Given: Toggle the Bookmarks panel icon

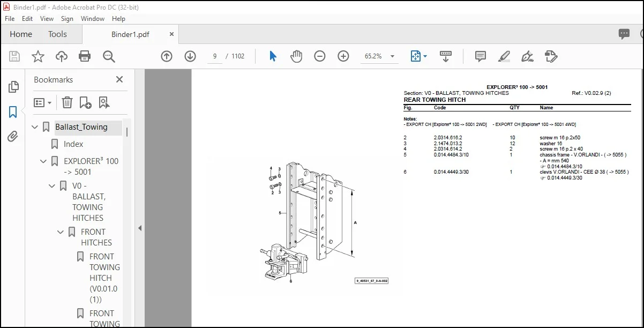Looking at the screenshot, I should pyautogui.click(x=13, y=112).
